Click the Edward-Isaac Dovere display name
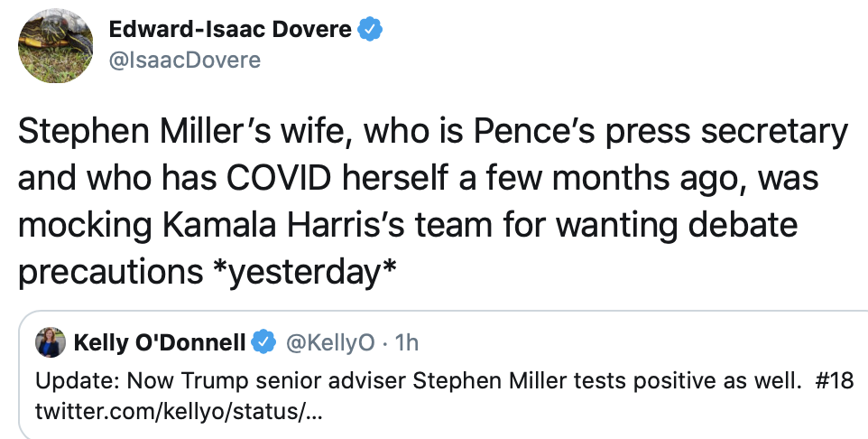868x439 pixels. click(230, 30)
